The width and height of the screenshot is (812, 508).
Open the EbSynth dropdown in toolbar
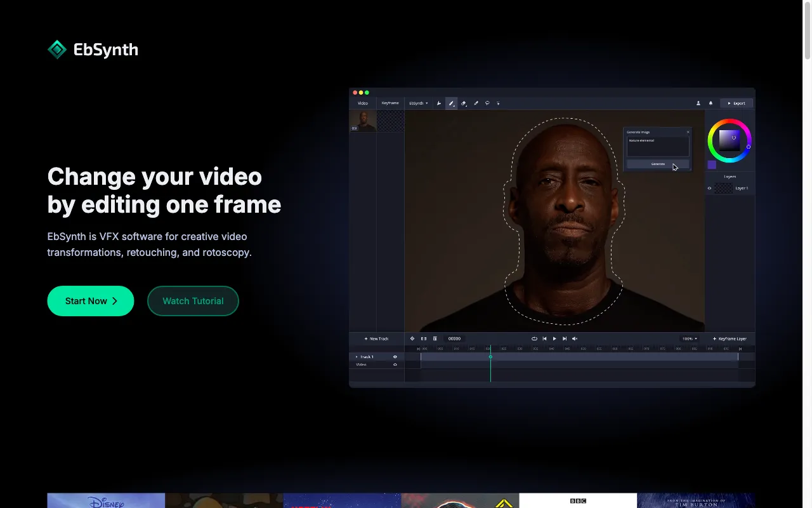[x=418, y=103]
